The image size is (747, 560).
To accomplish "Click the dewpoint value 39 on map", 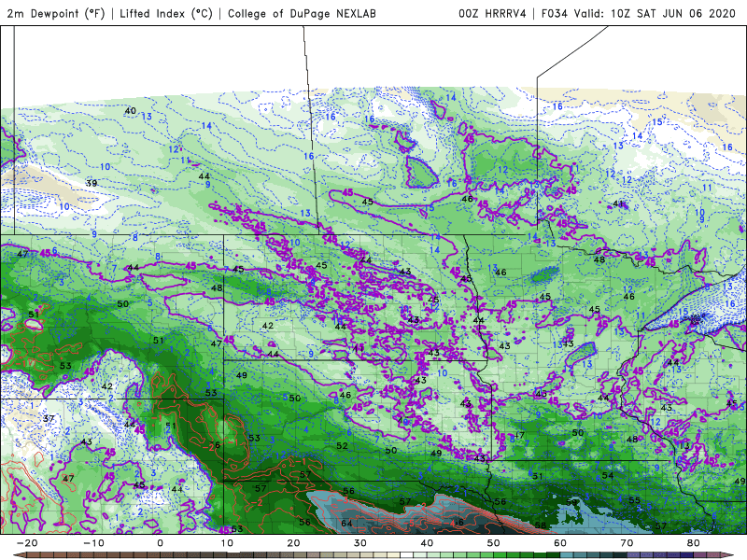I will click(92, 183).
